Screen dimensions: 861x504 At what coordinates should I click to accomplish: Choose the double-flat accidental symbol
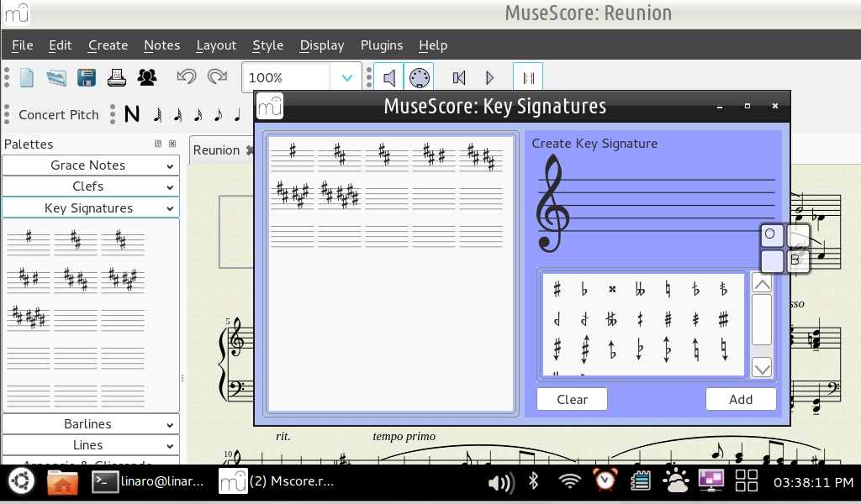tap(640, 289)
